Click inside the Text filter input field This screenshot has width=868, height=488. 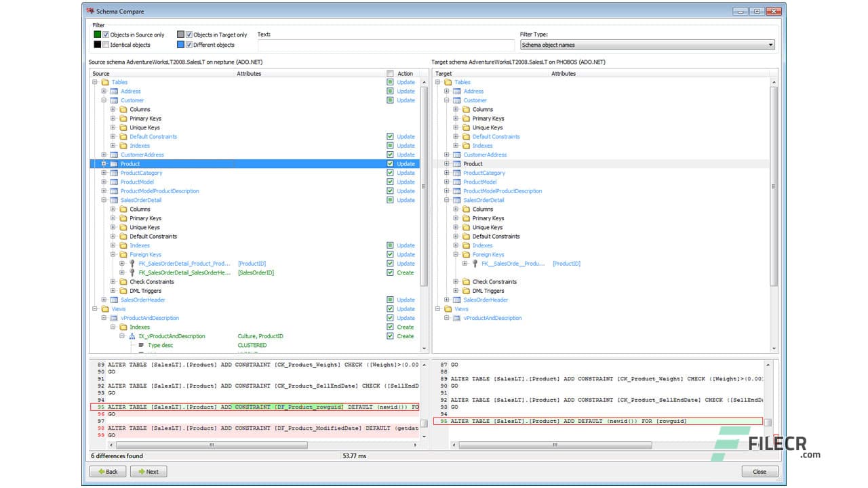pos(387,44)
